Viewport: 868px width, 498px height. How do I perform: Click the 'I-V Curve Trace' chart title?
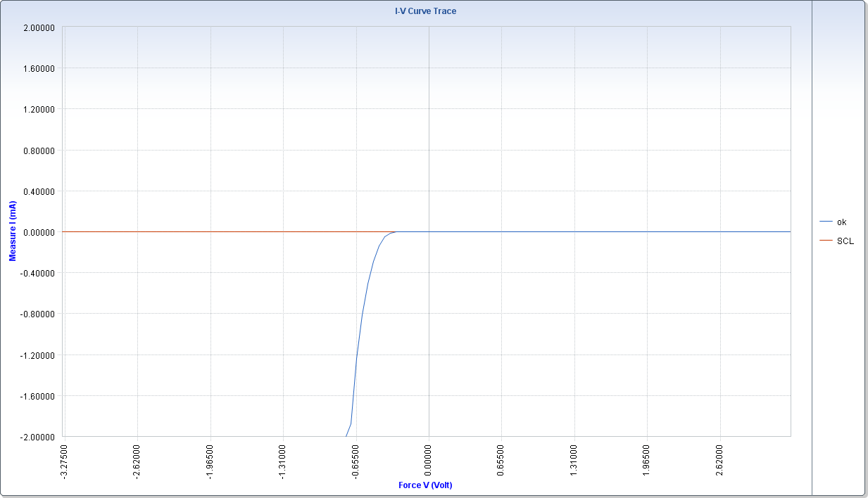pyautogui.click(x=425, y=11)
